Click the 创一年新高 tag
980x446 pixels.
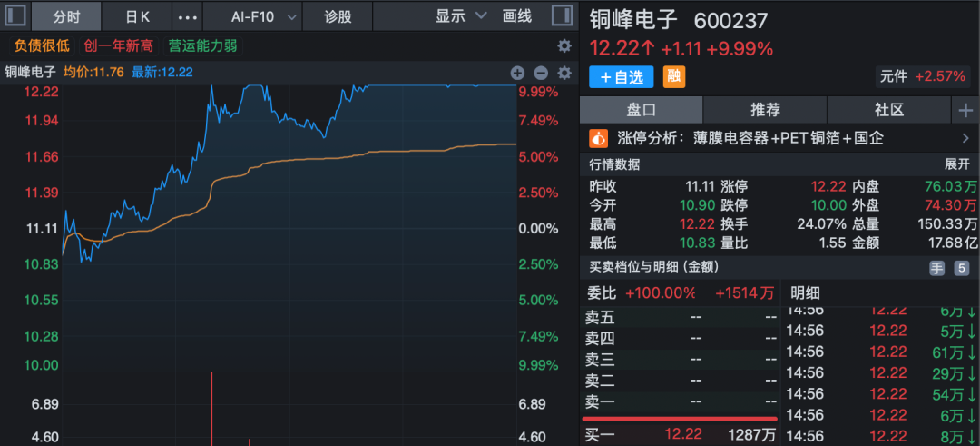point(119,45)
